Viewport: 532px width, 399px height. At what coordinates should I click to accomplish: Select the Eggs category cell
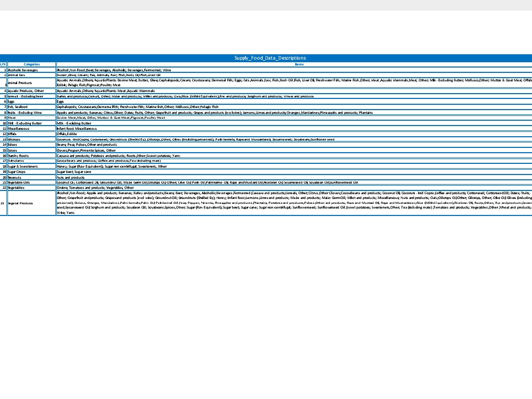point(31,102)
